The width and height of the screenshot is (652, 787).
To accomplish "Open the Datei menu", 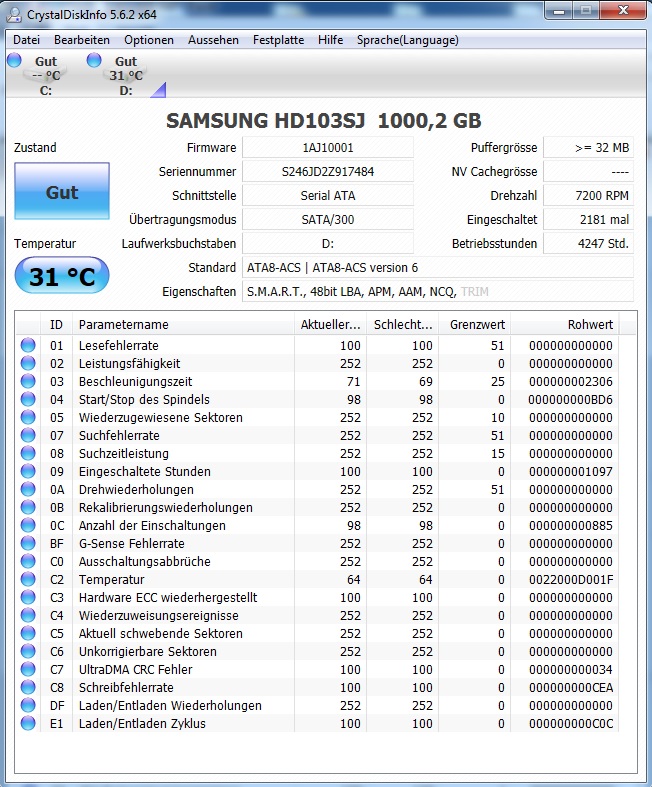I will tap(26, 40).
